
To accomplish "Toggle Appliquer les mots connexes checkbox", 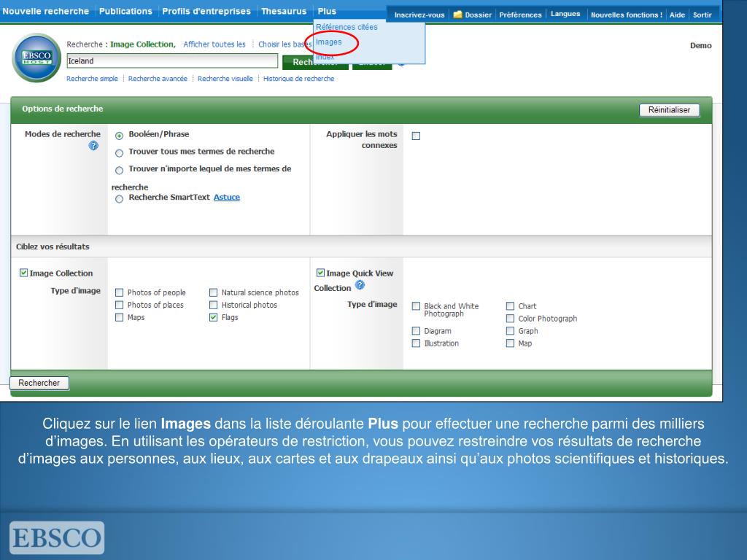I will pyautogui.click(x=416, y=136).
